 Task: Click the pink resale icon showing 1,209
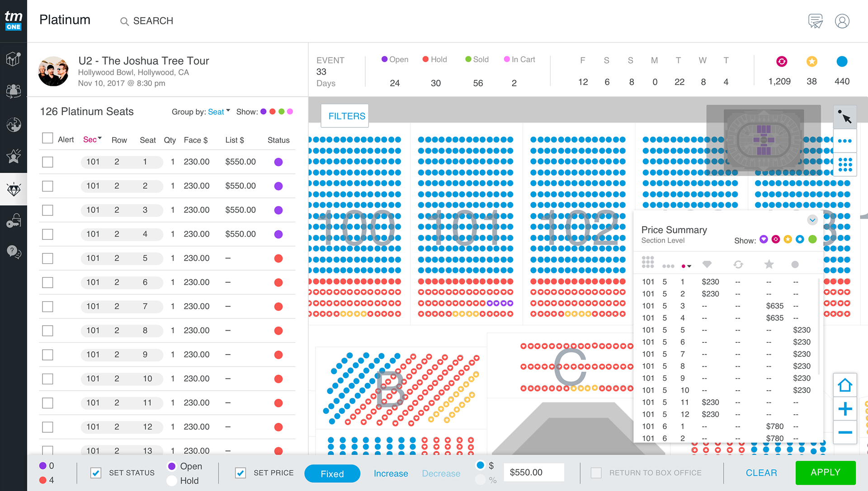point(782,61)
